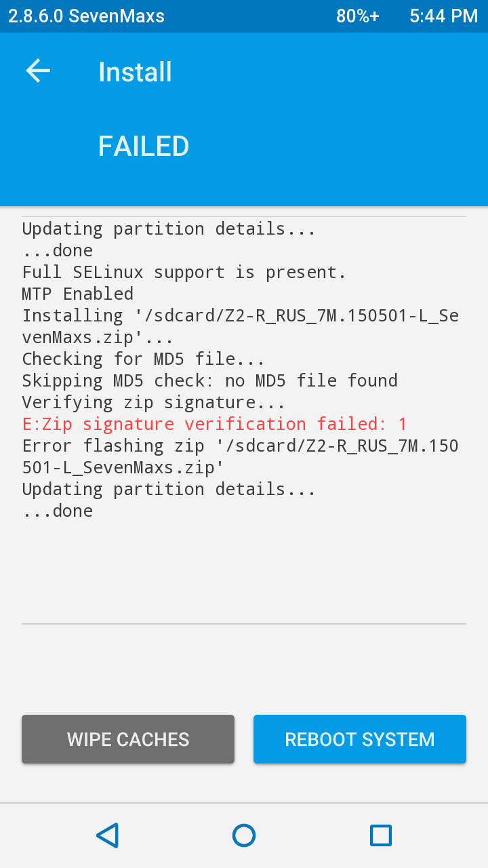The height and width of the screenshot is (868, 488).
Task: Tap the FAILED status label
Action: 144,146
